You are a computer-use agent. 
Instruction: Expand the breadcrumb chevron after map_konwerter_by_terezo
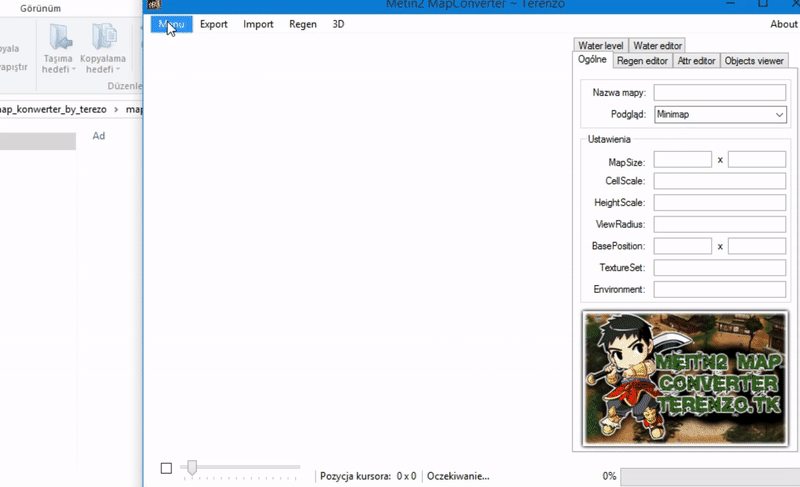click(116, 109)
